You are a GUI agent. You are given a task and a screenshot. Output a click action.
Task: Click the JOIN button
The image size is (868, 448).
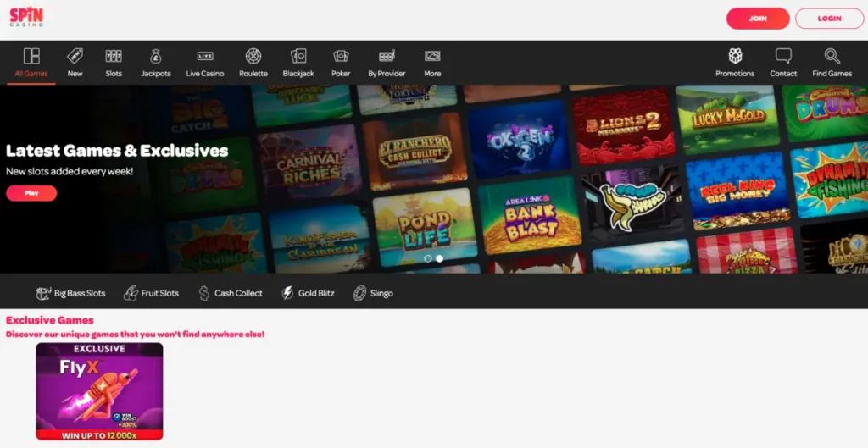758,19
